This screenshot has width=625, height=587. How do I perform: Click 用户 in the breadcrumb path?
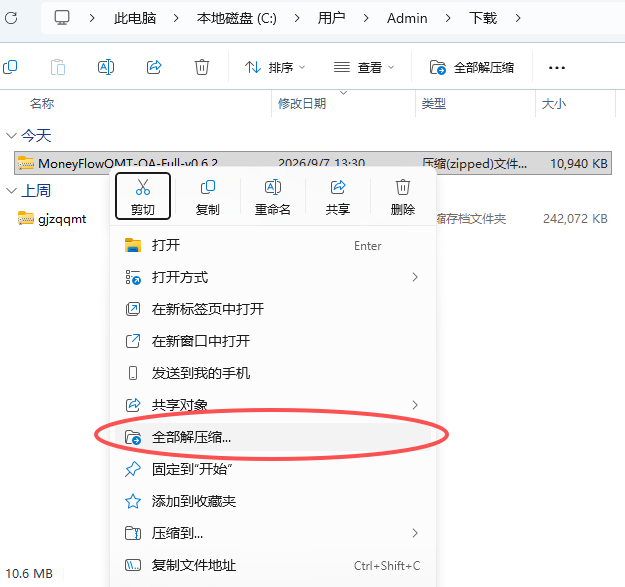[x=331, y=18]
